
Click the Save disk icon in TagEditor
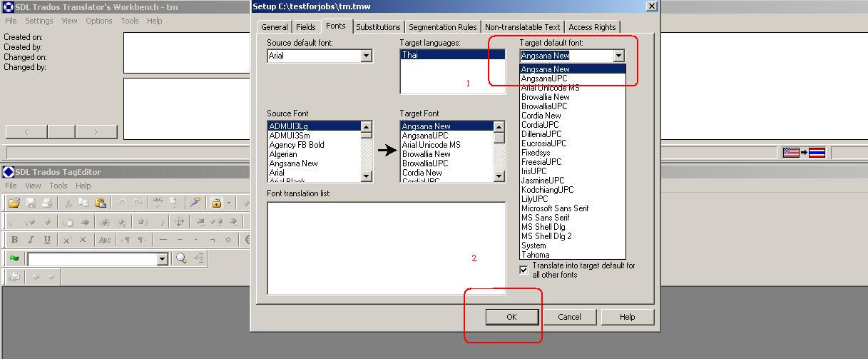tap(31, 203)
